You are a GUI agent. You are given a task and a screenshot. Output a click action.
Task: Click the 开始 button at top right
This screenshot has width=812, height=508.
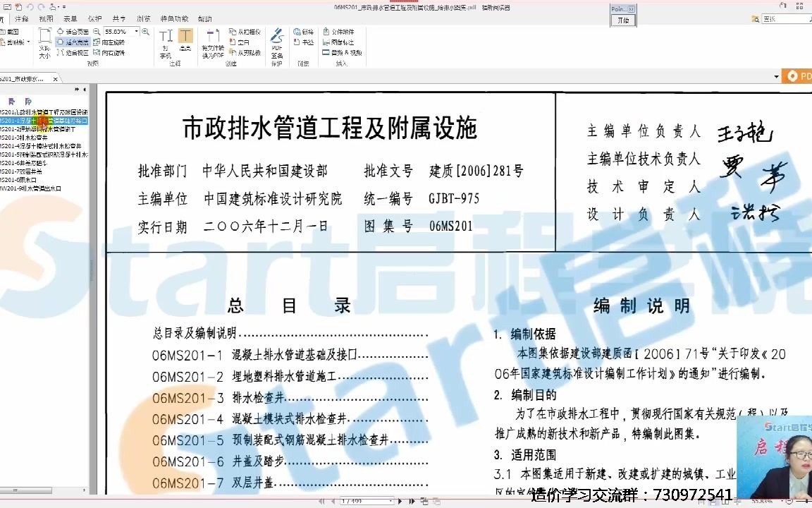click(624, 19)
